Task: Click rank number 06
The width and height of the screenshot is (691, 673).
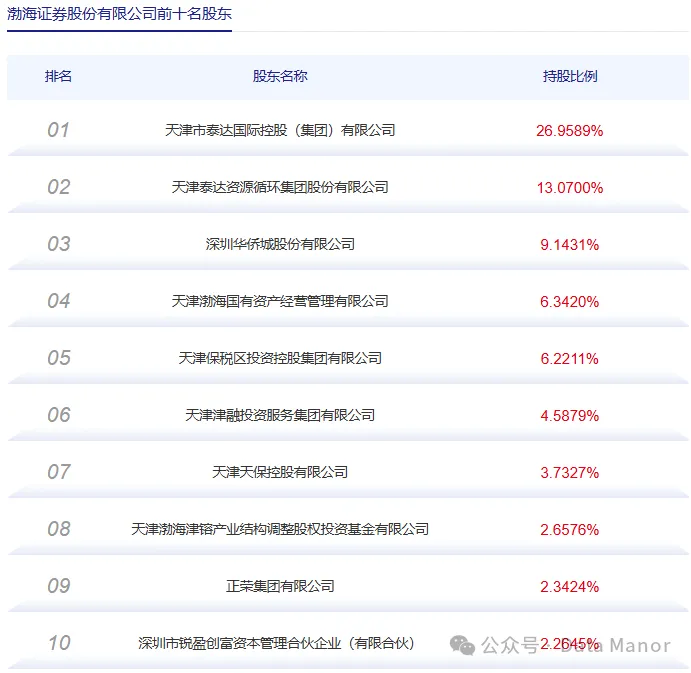Action: click(59, 415)
